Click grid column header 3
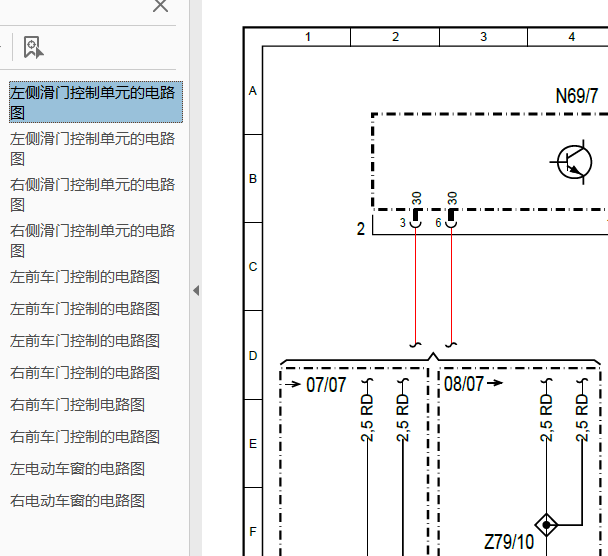Viewport: 608px width, 556px height. point(483,37)
